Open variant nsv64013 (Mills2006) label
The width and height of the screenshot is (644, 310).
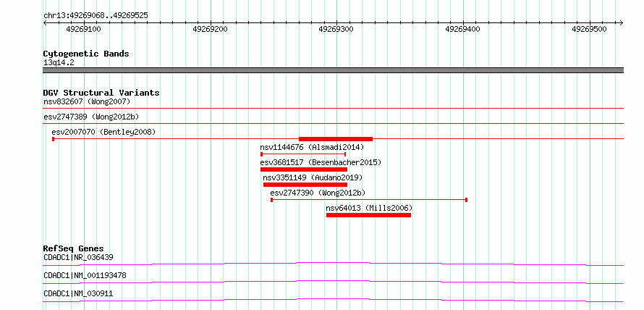pos(369,208)
